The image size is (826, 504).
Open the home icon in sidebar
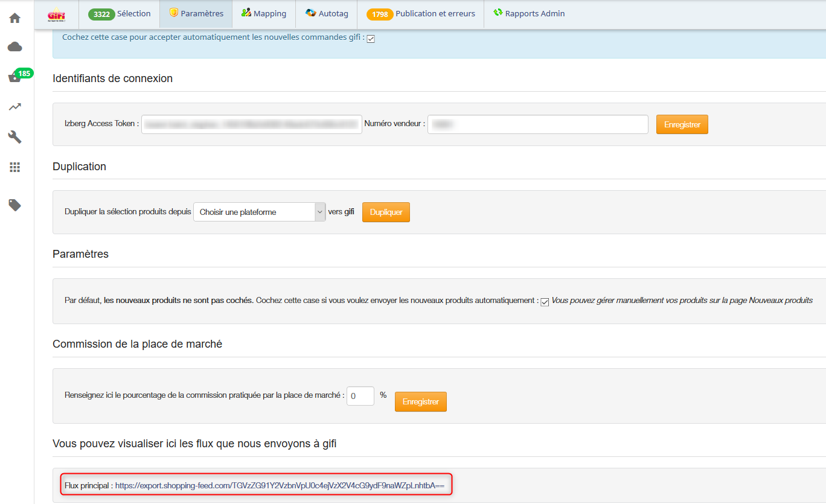(x=14, y=18)
